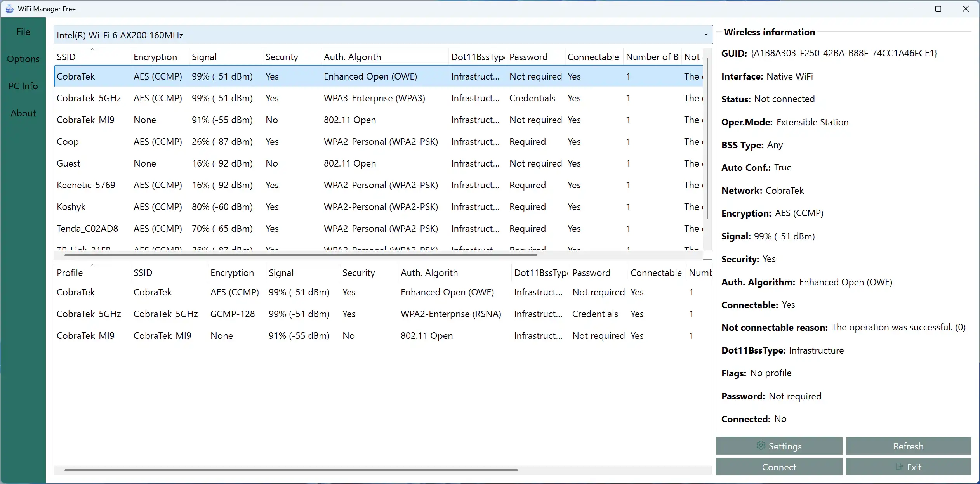Click the networks list vertical scrollbar
The image size is (980, 484).
707,139
